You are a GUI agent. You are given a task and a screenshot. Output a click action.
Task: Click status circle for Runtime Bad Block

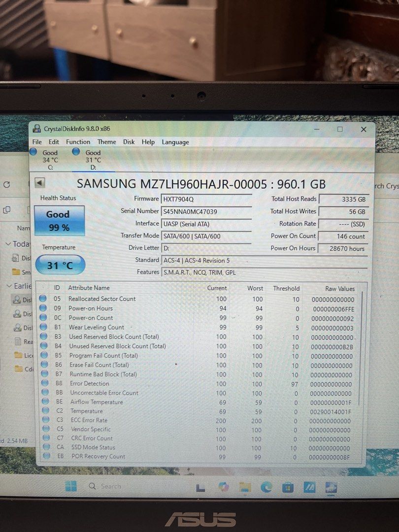(x=45, y=373)
